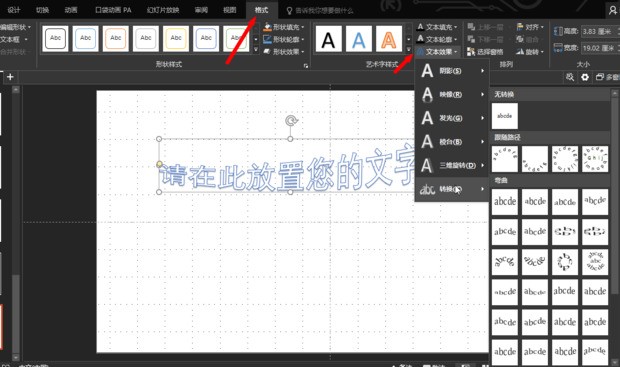Click the rotation handle above the text box
This screenshot has width=620, height=367.
[x=291, y=121]
